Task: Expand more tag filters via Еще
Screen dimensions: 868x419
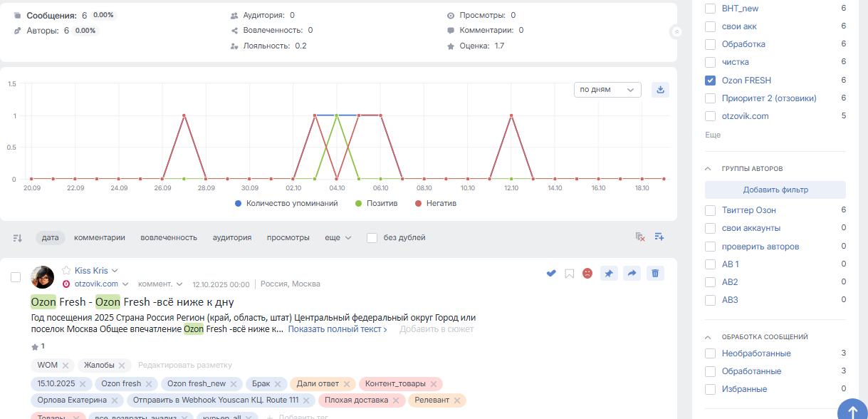Action: [x=713, y=135]
